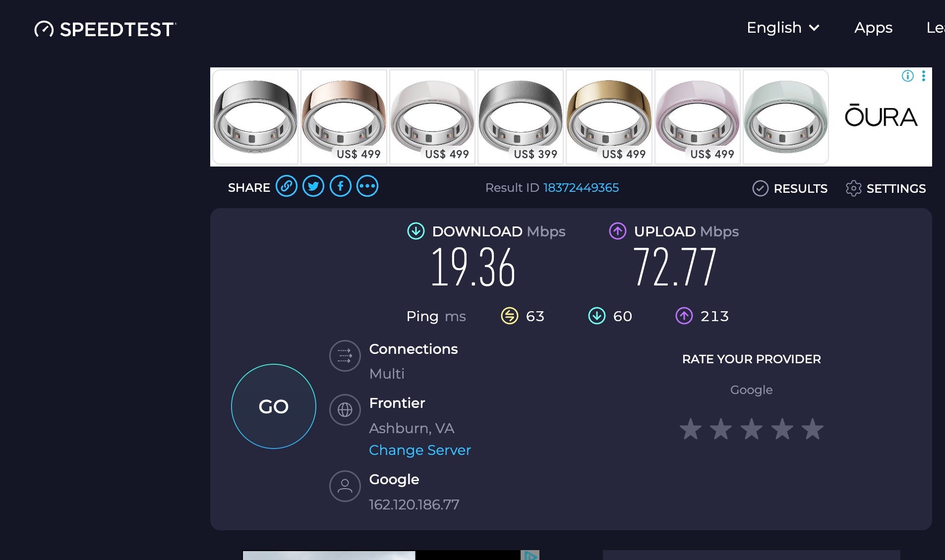Open the Results history icon
945x560 pixels.
(x=760, y=188)
